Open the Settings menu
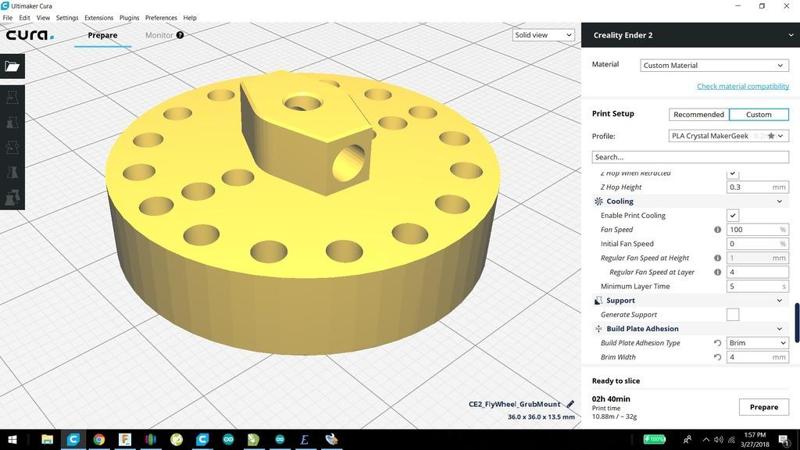The width and height of the screenshot is (800, 450). pyautogui.click(x=67, y=18)
